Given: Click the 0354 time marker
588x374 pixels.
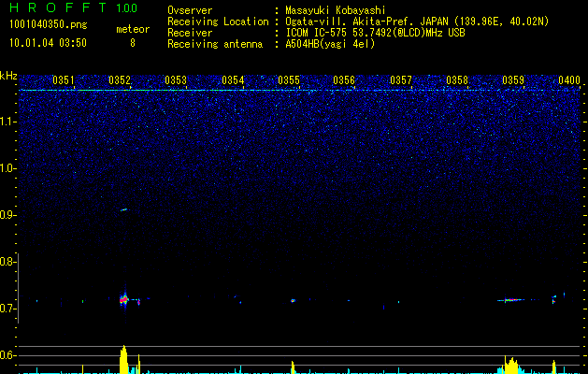Looking at the screenshot, I should (x=233, y=80).
